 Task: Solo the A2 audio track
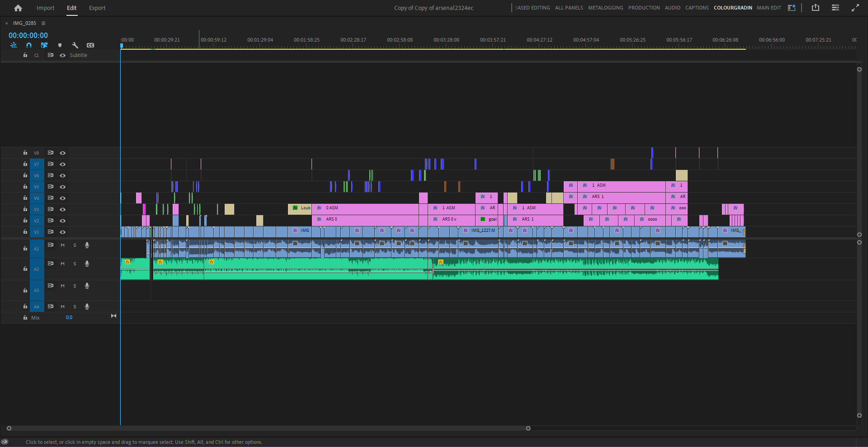click(x=75, y=263)
